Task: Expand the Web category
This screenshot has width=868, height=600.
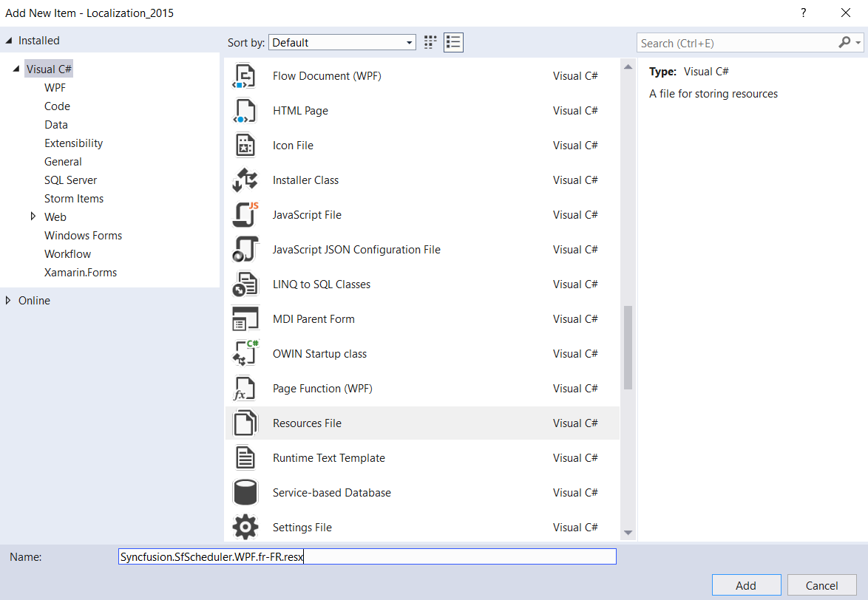Action: 33,217
